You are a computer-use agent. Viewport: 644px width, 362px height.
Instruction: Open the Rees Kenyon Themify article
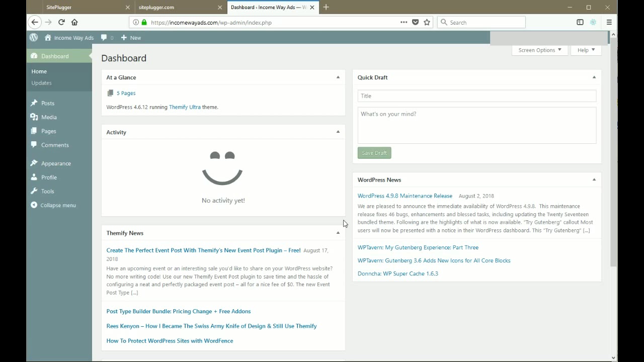tap(212, 326)
